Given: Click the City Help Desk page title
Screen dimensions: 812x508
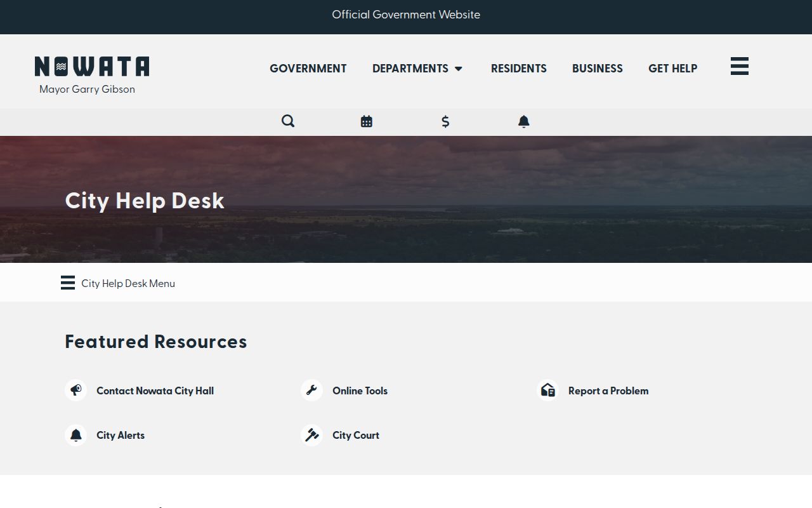Looking at the screenshot, I should (145, 201).
